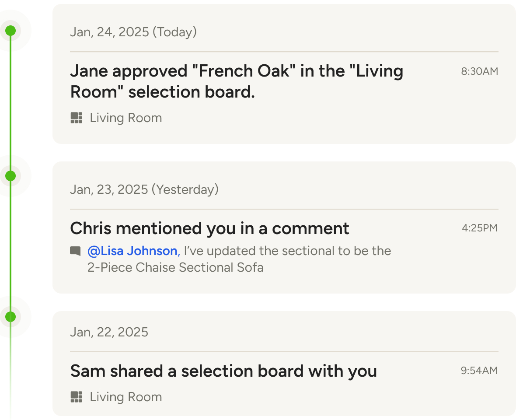Open the "Chris mentioned you in a comment" notification
The width and height of the screenshot is (516, 420).
[209, 228]
